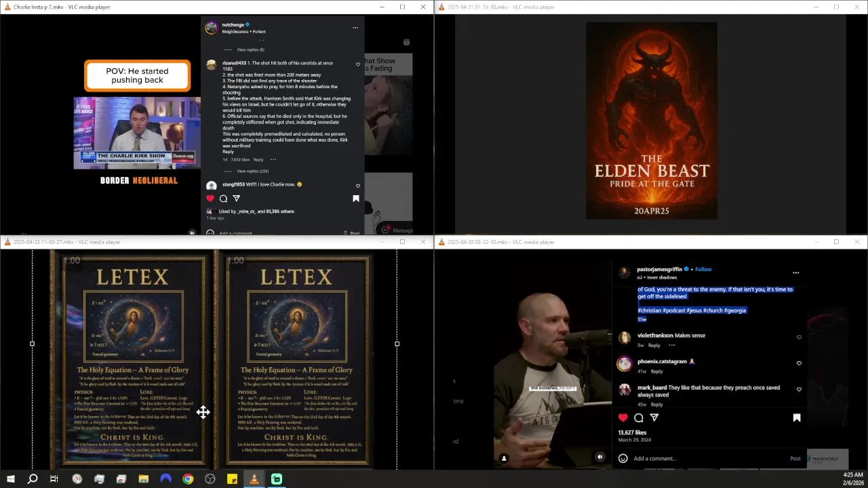Launch File Explorer from the taskbar

[144, 479]
